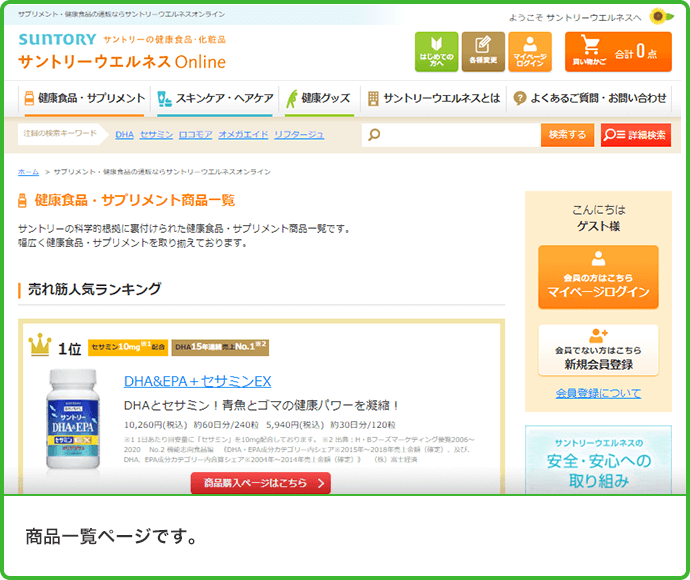Click the ホーム breadcrumb link

pyautogui.click(x=28, y=172)
